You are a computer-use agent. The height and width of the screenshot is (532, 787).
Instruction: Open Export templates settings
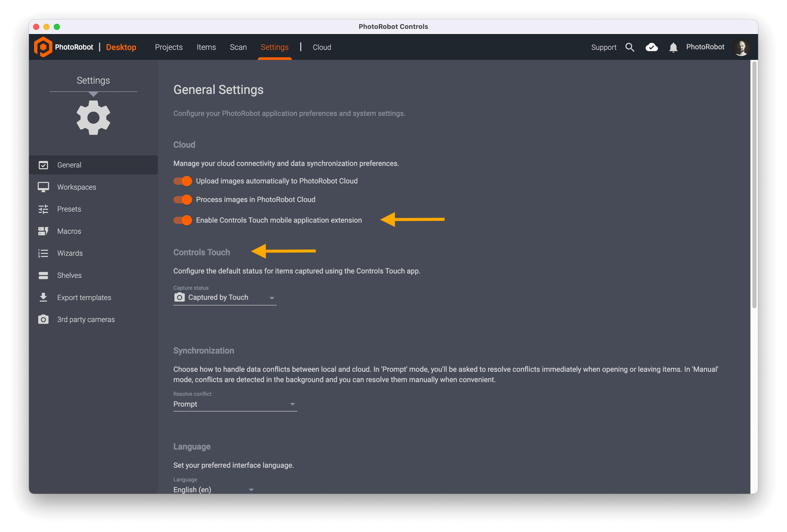[x=84, y=297]
